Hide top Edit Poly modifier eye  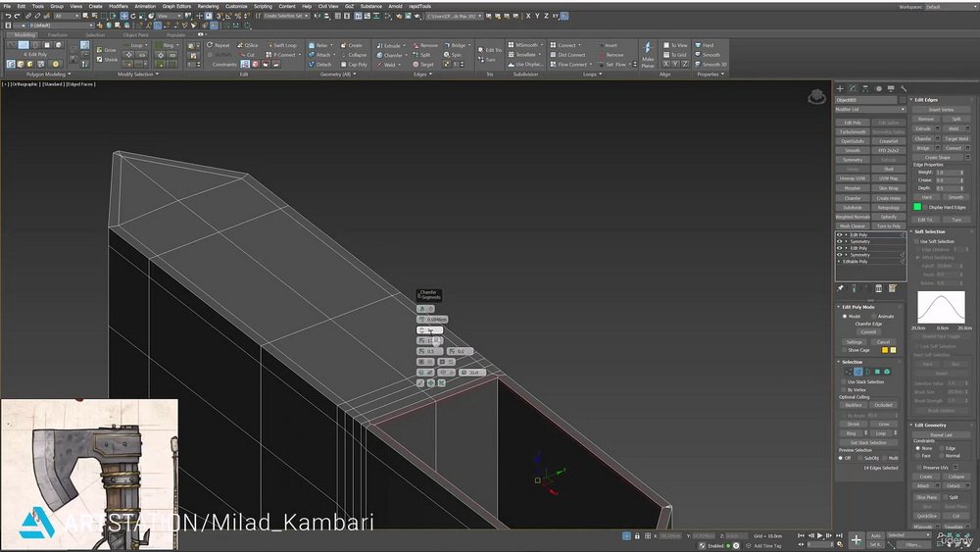click(x=840, y=235)
